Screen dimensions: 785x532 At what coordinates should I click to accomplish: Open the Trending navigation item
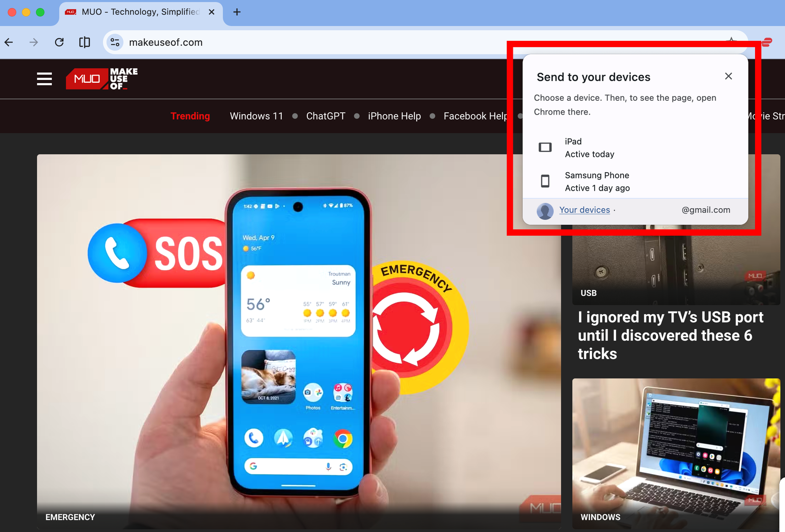pos(190,116)
